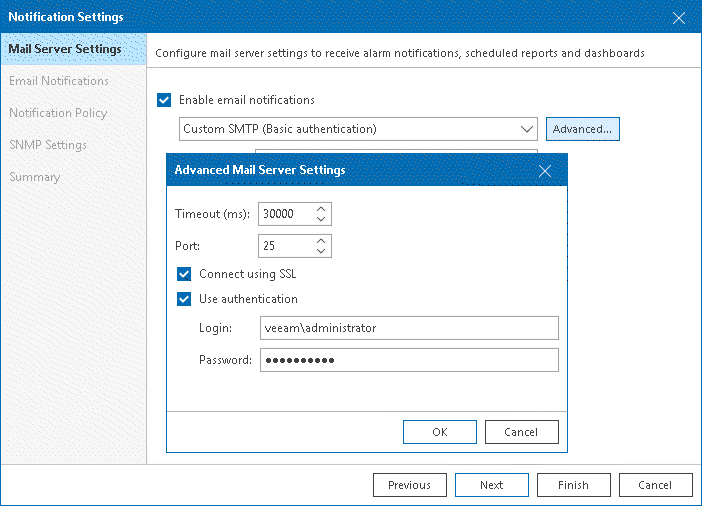Toggle Enable email notifications checkbox
This screenshot has height=506, width=702.
point(165,100)
